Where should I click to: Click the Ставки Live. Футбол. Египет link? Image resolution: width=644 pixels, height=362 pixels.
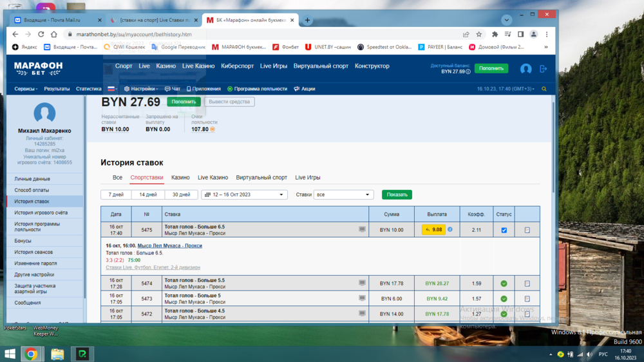(153, 267)
